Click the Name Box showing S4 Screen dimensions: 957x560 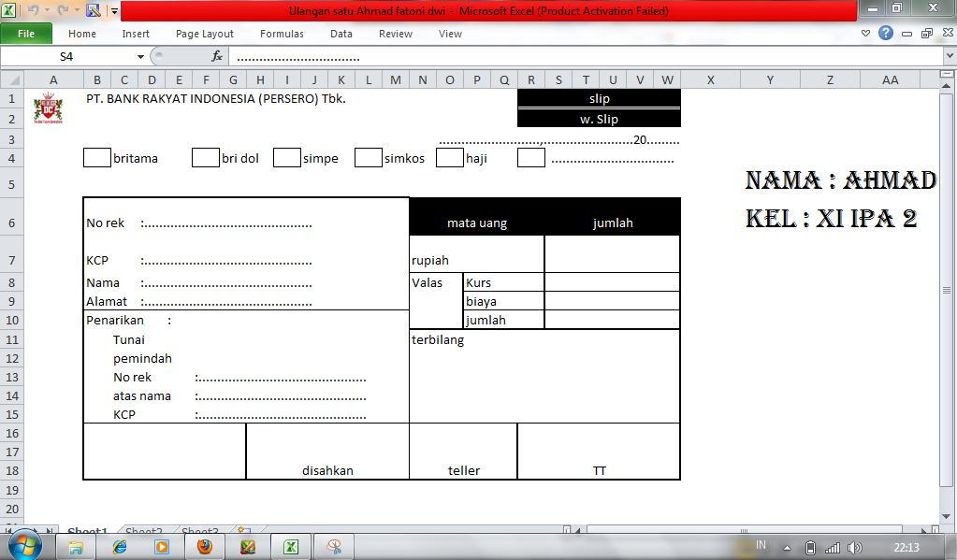[x=67, y=57]
